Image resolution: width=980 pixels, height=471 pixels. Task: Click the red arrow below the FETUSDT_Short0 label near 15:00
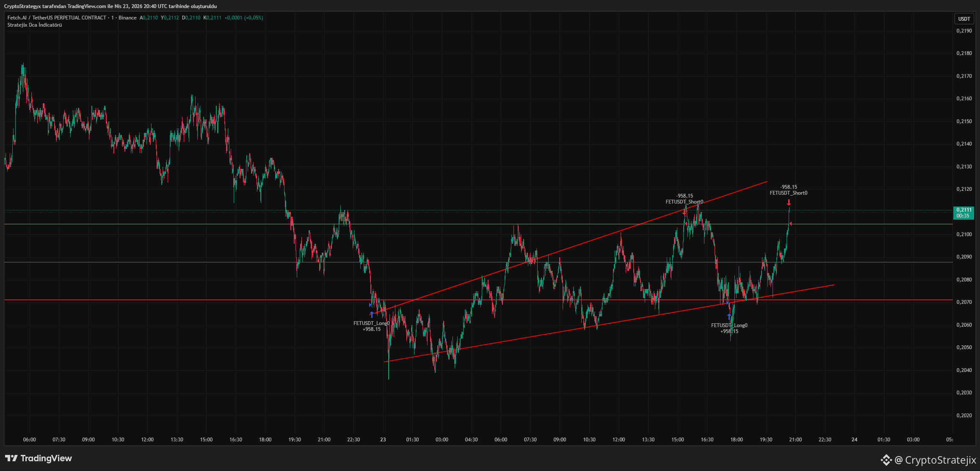685,212
